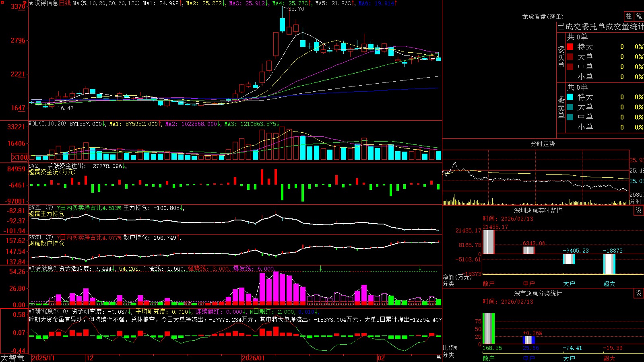The image size is (644, 362).
Task: Click the 龙虎看盘(逐单) panel title
Action: click(543, 16)
